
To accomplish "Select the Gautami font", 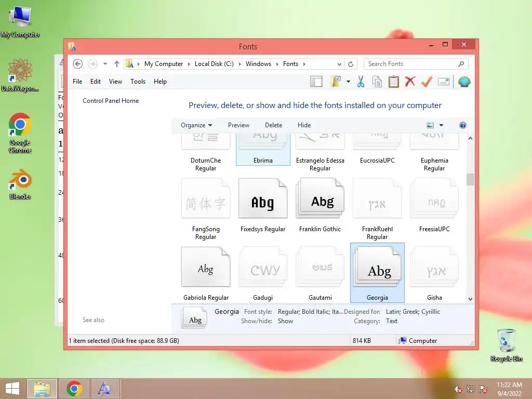I will (x=320, y=273).
